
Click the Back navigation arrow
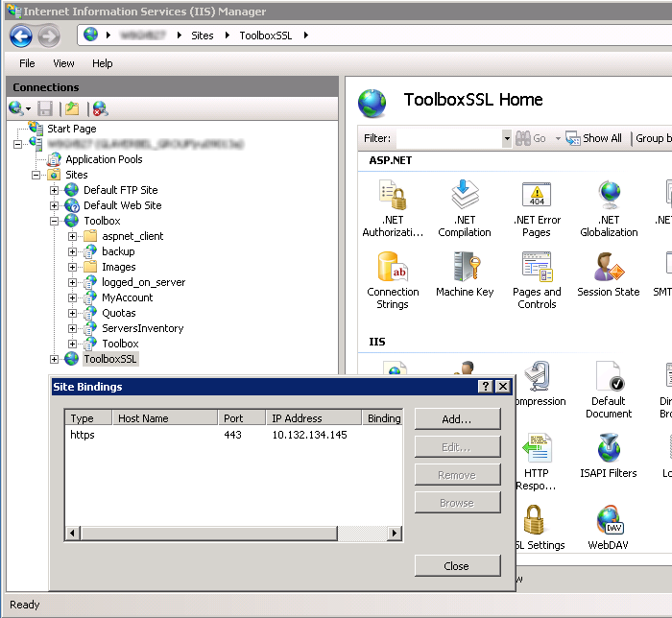[x=21, y=36]
